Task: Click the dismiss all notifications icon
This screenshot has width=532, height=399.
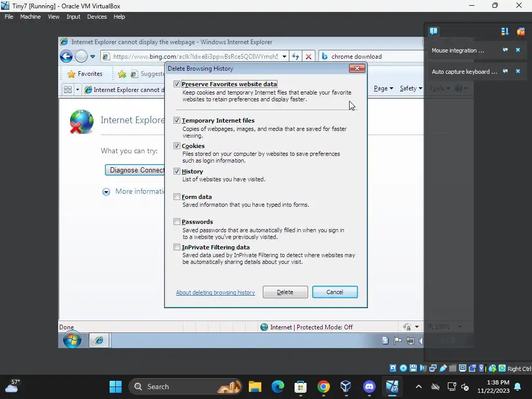Action: 521,32
